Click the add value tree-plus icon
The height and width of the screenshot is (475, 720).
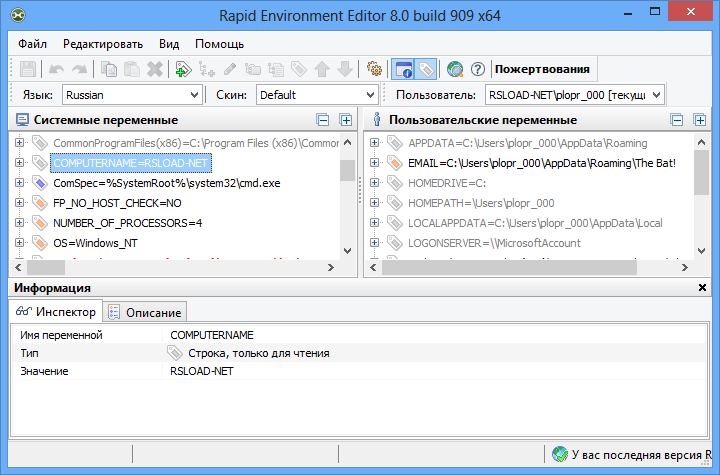[207, 69]
